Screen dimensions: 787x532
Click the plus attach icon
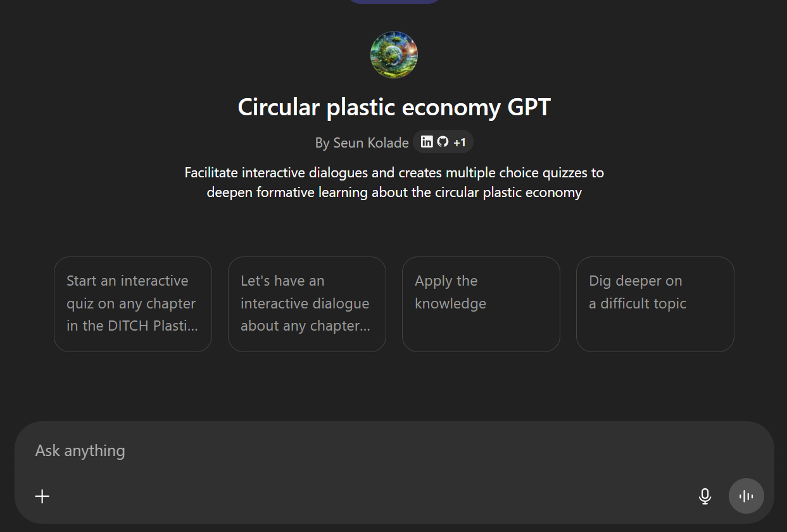click(x=42, y=496)
